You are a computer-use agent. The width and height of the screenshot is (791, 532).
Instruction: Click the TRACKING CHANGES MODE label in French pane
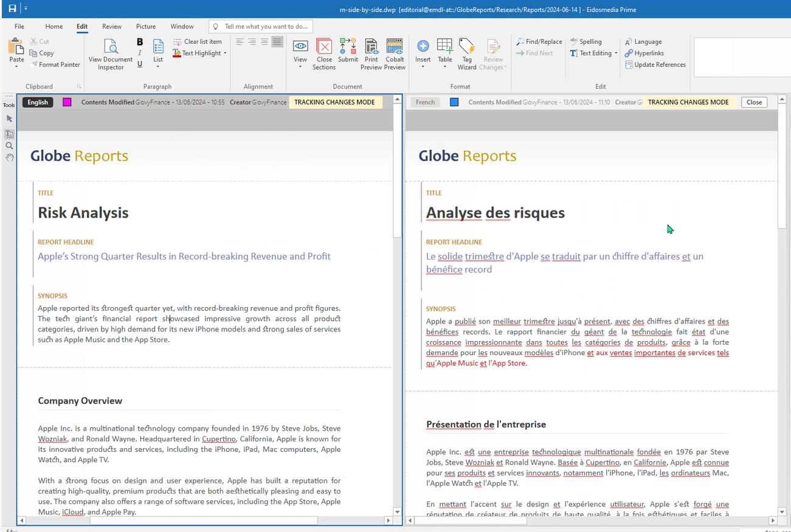688,102
